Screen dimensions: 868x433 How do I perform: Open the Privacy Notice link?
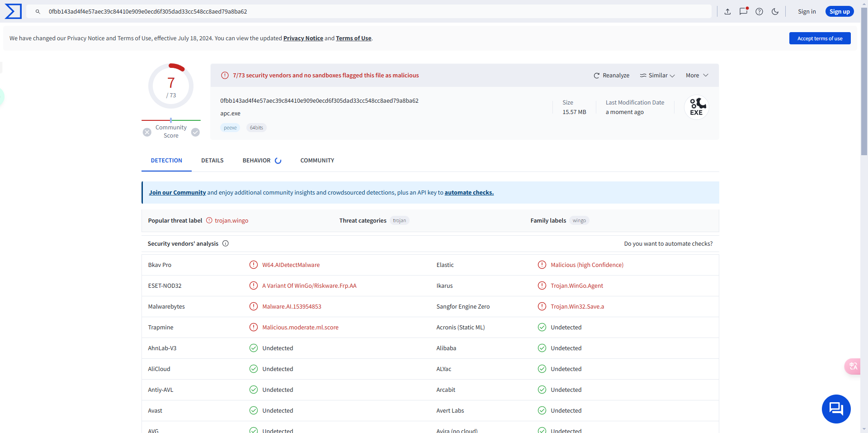303,38
